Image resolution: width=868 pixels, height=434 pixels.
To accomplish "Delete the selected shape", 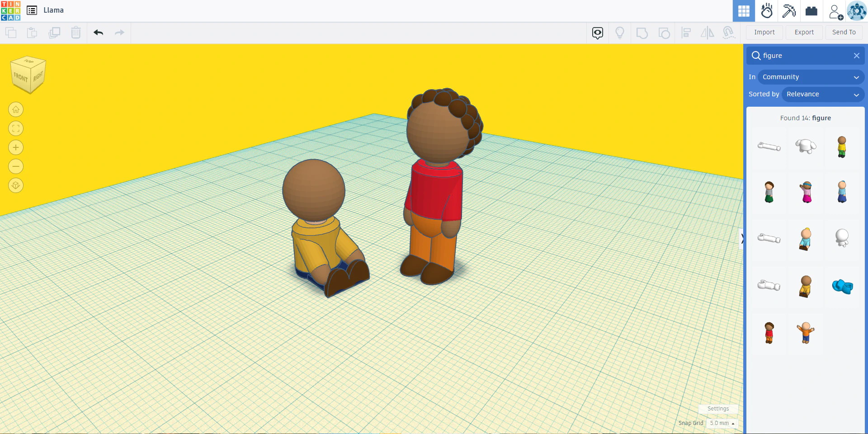I will click(75, 33).
